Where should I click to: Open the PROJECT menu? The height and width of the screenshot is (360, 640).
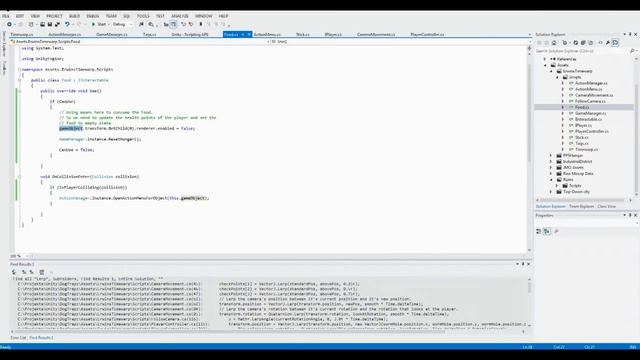tap(54, 16)
